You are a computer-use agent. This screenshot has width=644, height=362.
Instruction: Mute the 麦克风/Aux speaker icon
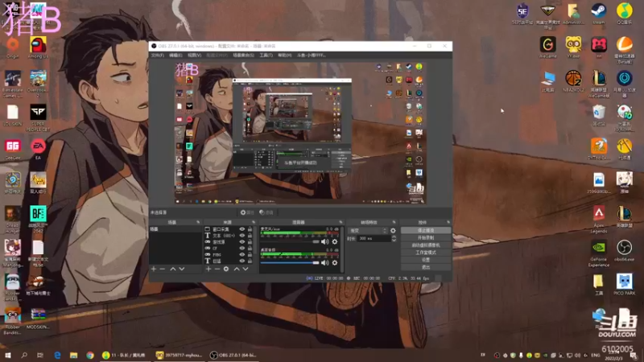[325, 242]
